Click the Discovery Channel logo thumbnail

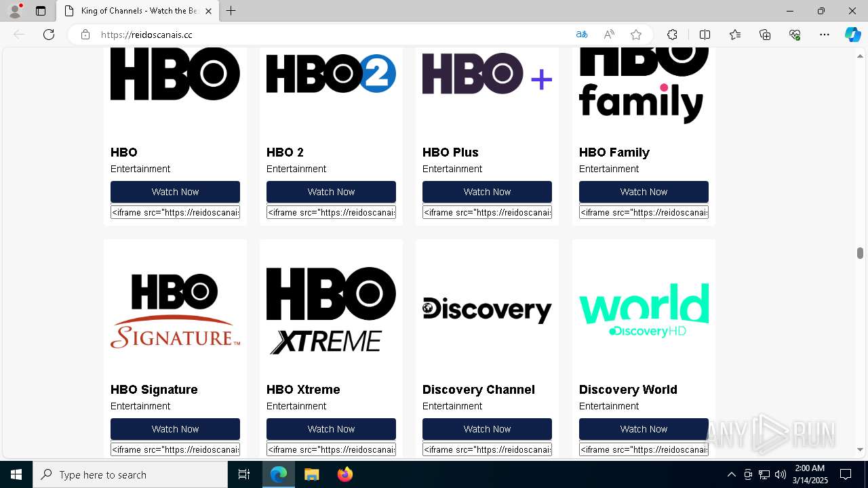[487, 310]
